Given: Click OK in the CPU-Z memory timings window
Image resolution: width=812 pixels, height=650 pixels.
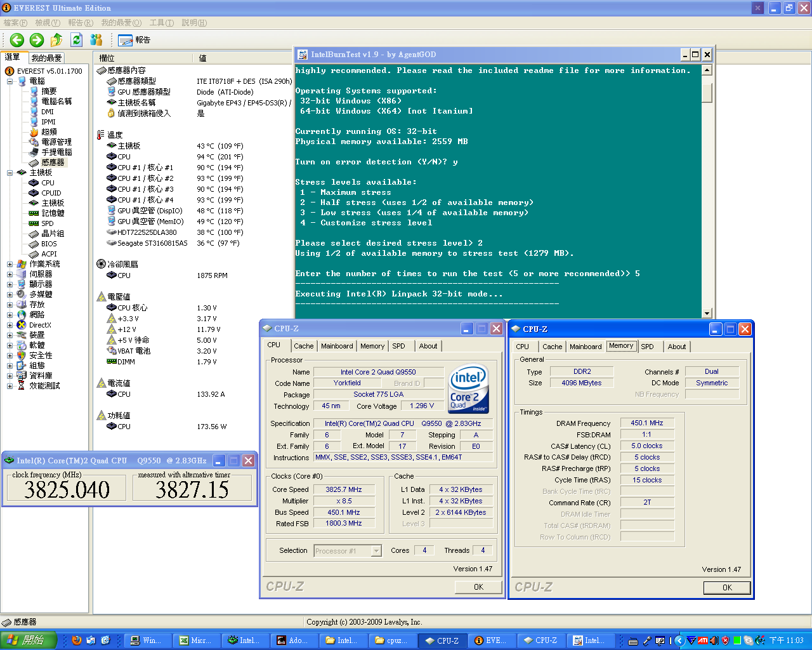Looking at the screenshot, I should (x=727, y=588).
